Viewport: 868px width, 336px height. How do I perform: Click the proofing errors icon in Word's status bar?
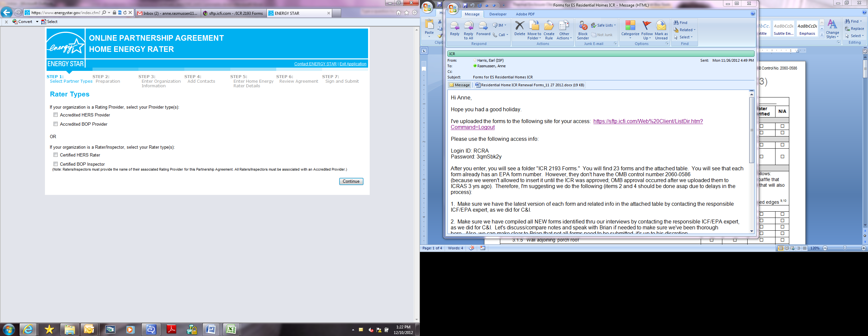tap(471, 248)
